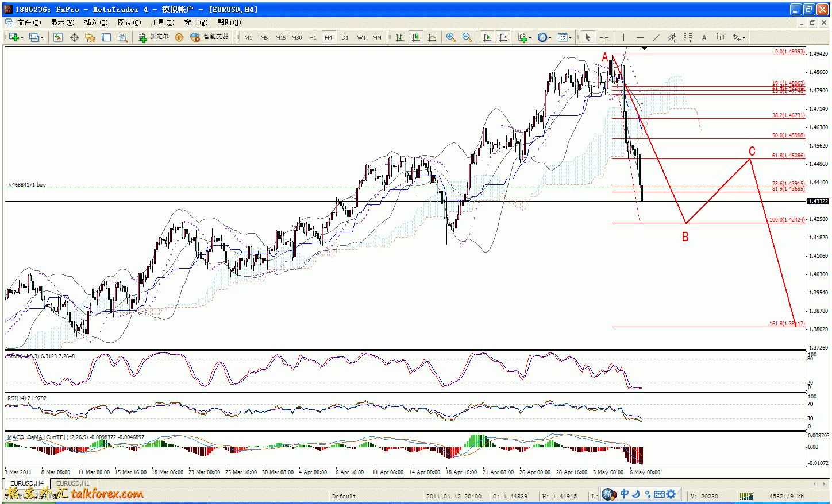Expand the Profiles dropdown arrow
Viewport: 832px width, 504px height.
[x=42, y=38]
